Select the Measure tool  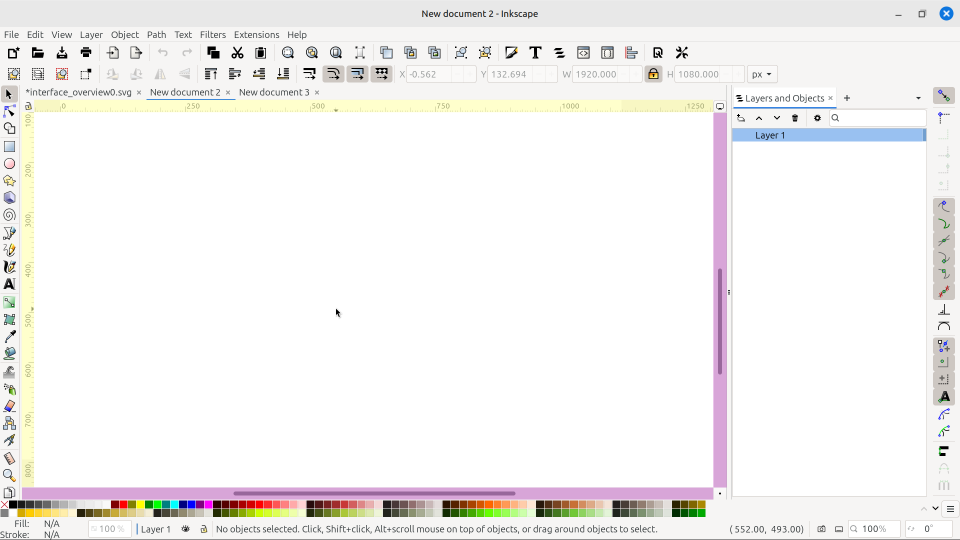(x=9, y=458)
